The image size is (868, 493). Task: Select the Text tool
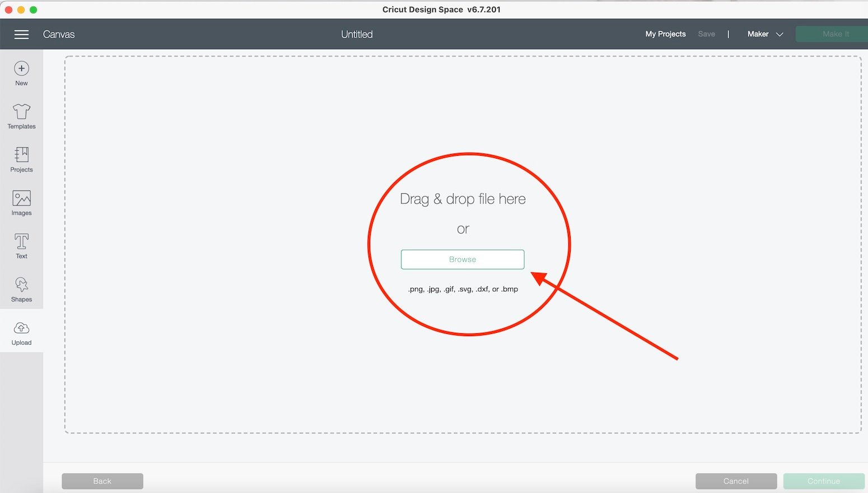coord(21,246)
